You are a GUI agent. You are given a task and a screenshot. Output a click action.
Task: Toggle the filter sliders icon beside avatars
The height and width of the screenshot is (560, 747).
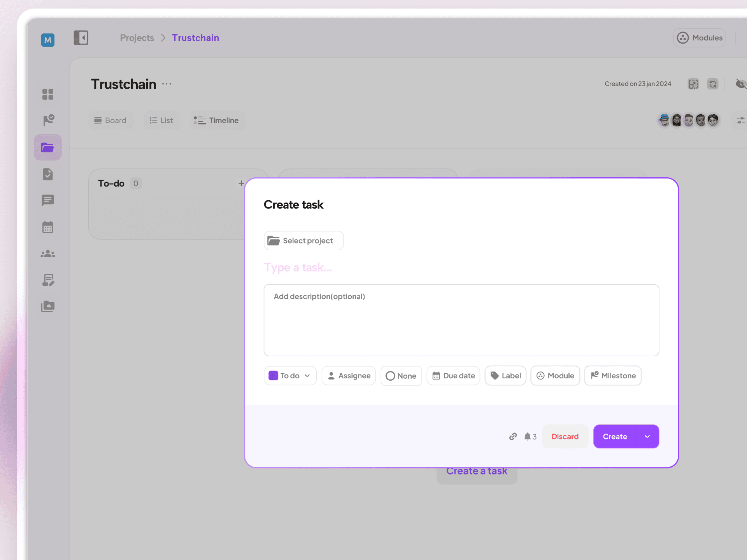(x=740, y=120)
